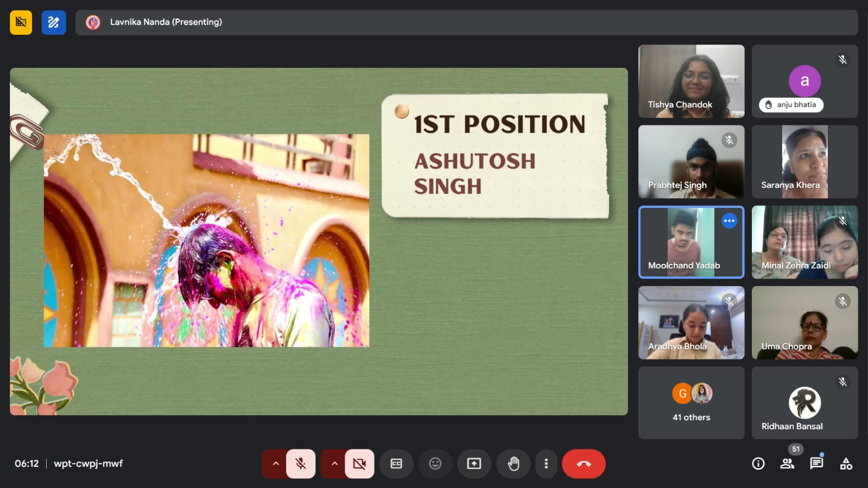This screenshot has height=488, width=868.
Task: Click the 06:12 clock display
Action: point(27,464)
